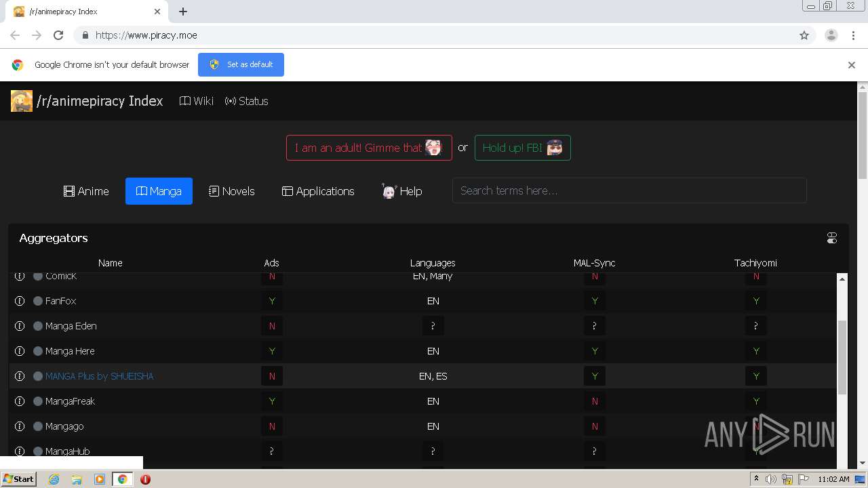The image size is (868, 488).
Task: Open the Applications tab
Action: [x=318, y=191]
